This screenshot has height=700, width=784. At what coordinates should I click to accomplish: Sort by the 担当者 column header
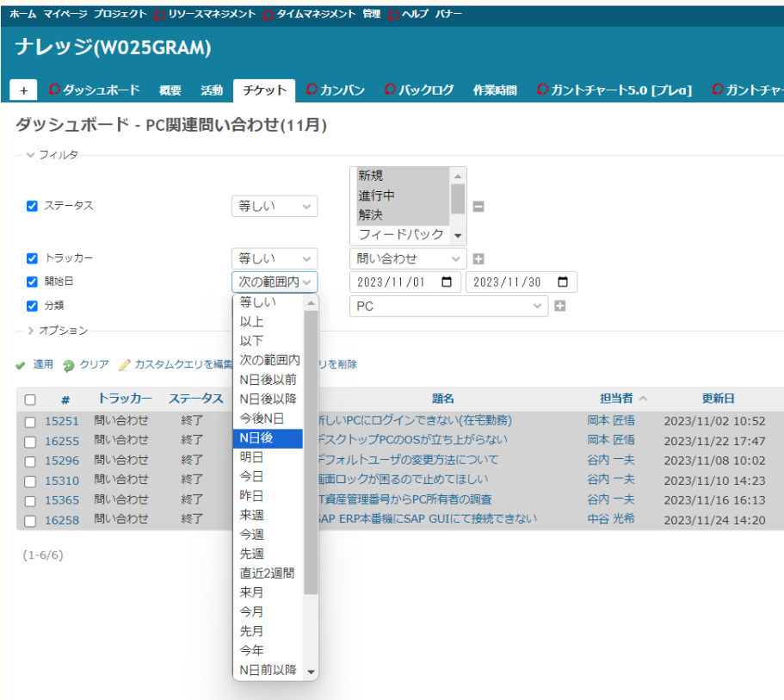(x=616, y=399)
